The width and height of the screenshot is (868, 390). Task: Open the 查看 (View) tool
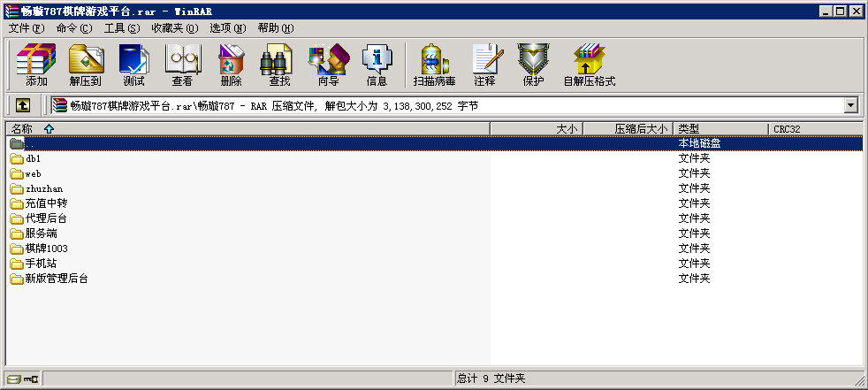tap(182, 65)
